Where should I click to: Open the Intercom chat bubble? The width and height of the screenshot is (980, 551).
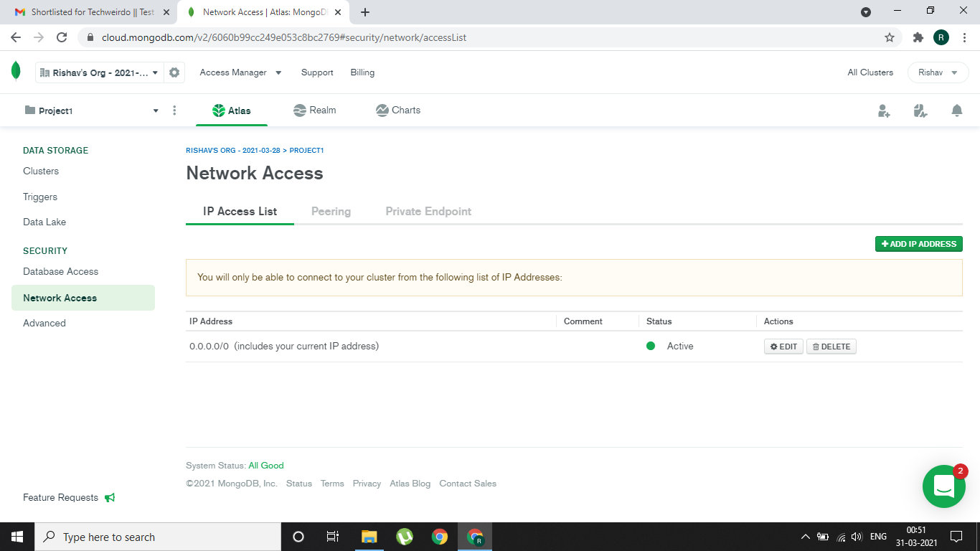click(943, 486)
